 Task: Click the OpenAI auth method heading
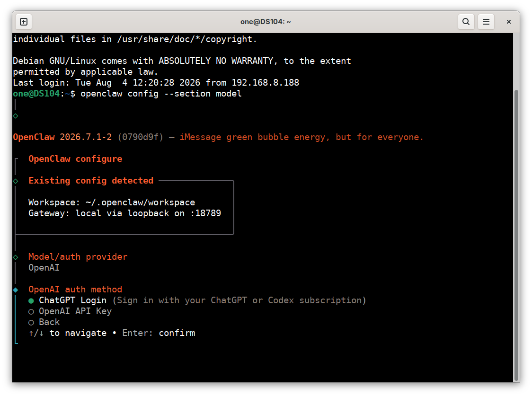point(75,289)
